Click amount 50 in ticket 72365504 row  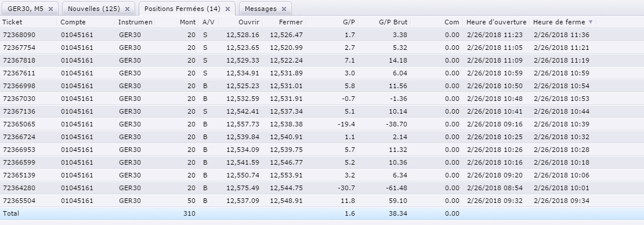coord(191,201)
